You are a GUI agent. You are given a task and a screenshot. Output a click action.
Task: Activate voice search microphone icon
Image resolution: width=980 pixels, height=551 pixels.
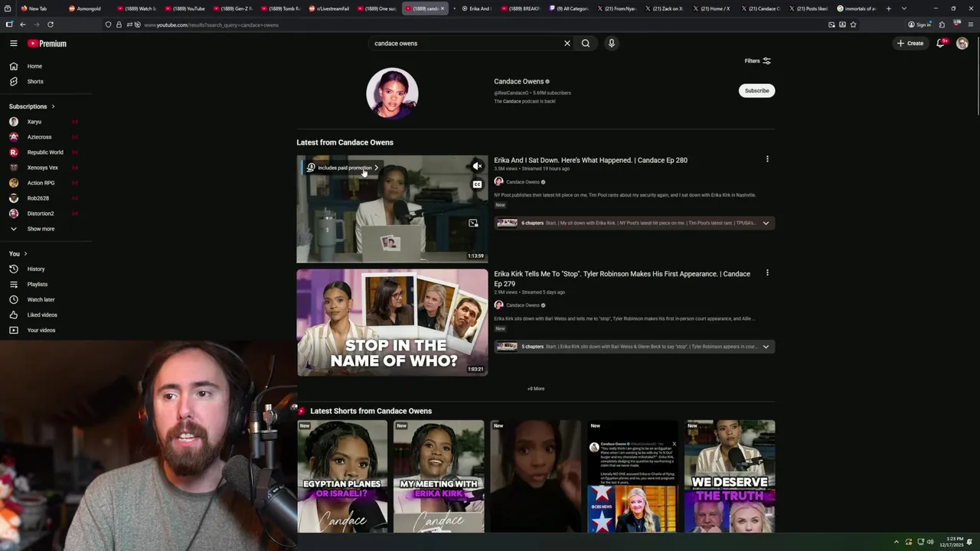click(612, 44)
